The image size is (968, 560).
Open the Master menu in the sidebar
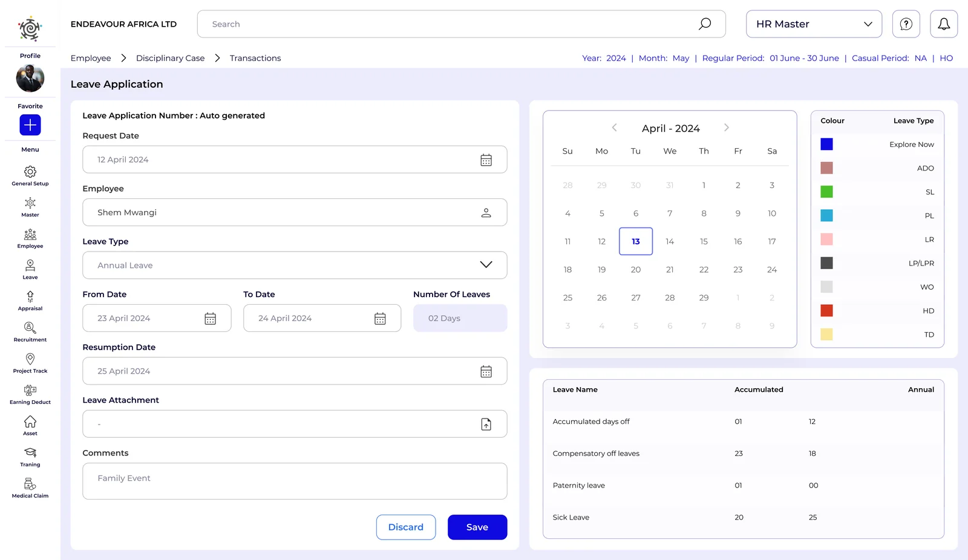point(30,207)
